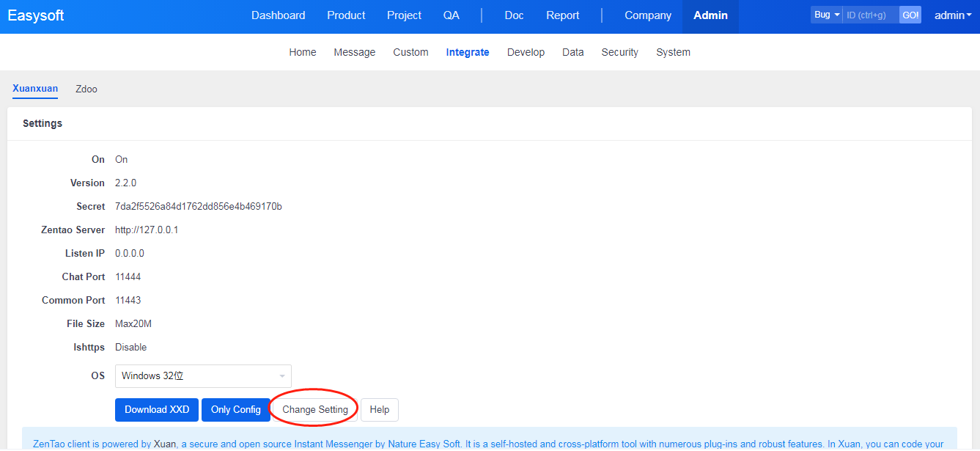Click the Change Setting button
This screenshot has width=980, height=451.
315,410
